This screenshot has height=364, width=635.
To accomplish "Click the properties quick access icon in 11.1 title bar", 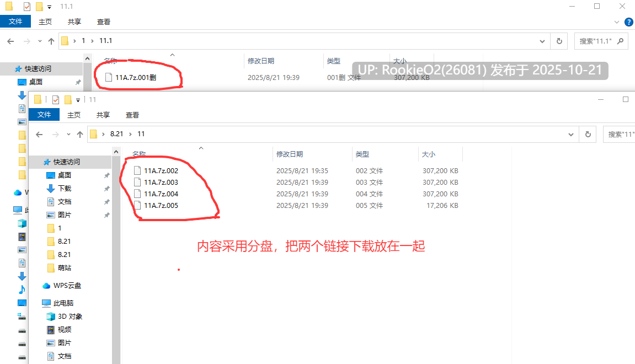I will tap(26, 7).
